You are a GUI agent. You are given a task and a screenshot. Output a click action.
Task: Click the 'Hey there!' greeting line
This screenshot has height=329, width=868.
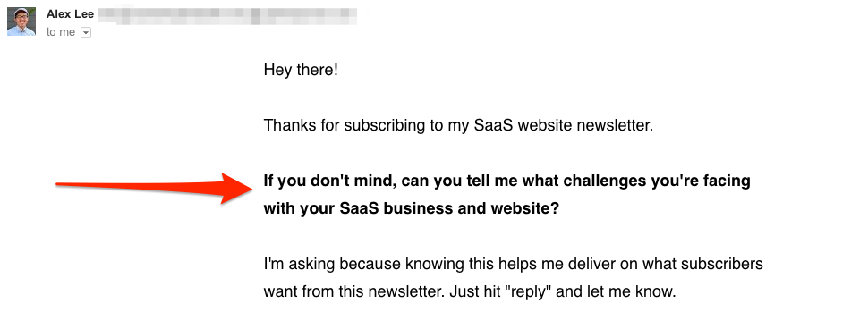[301, 71]
